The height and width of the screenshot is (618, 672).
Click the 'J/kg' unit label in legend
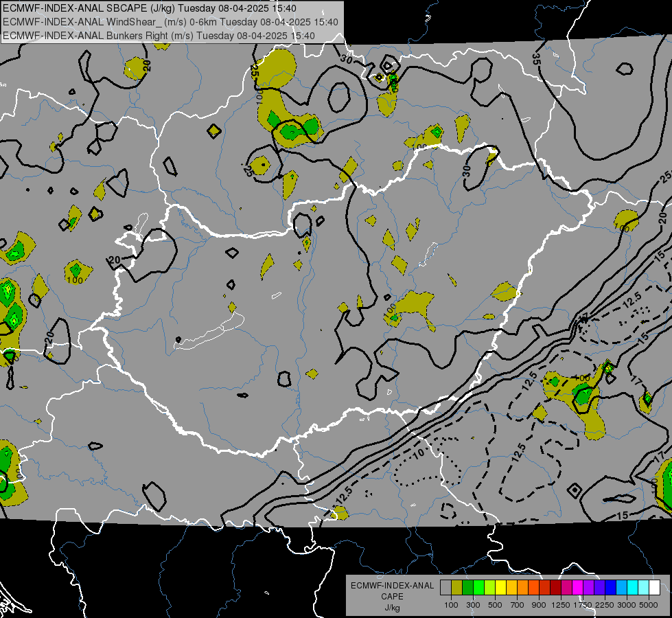click(x=392, y=608)
